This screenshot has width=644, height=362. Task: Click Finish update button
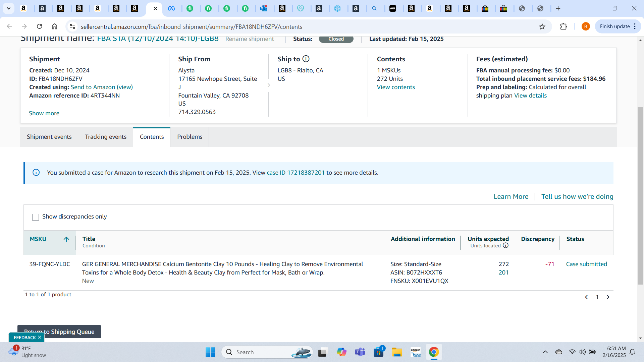coord(615,26)
